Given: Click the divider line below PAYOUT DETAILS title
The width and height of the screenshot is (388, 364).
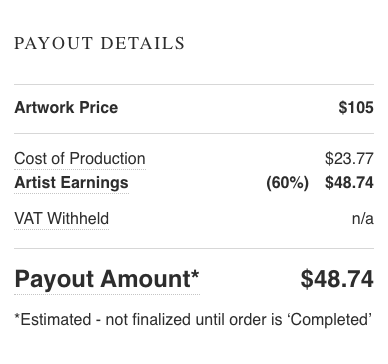Looking at the screenshot, I should (194, 85).
